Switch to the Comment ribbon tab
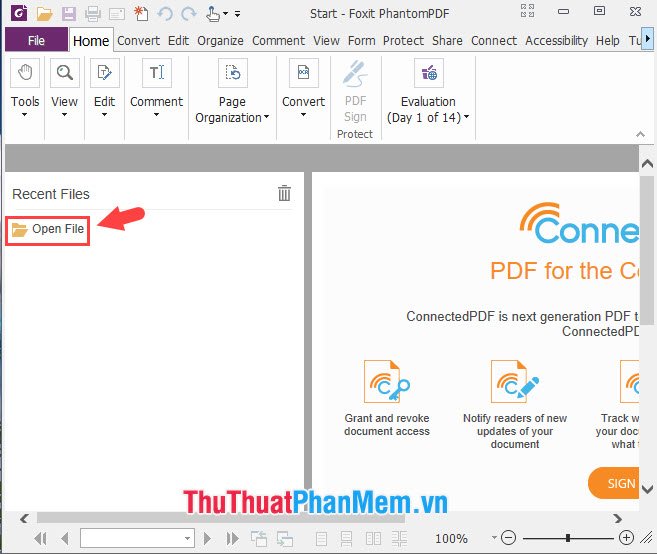Image resolution: width=657 pixels, height=554 pixels. pos(278,41)
